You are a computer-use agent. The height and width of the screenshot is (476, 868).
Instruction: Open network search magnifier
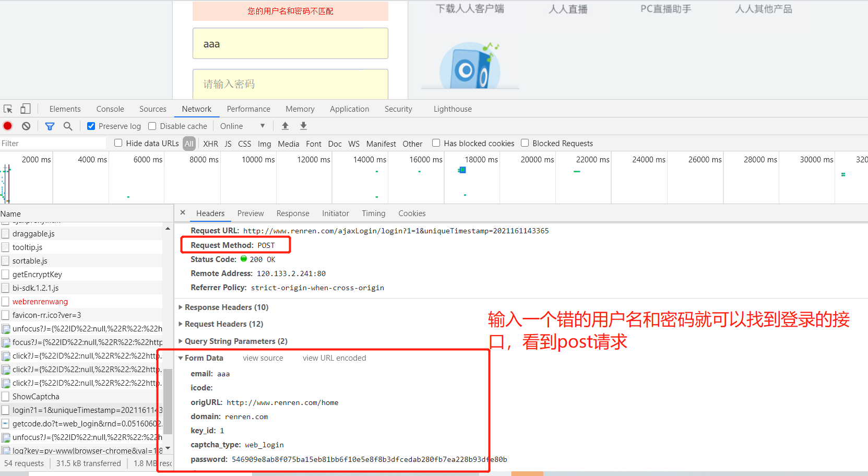coord(68,126)
